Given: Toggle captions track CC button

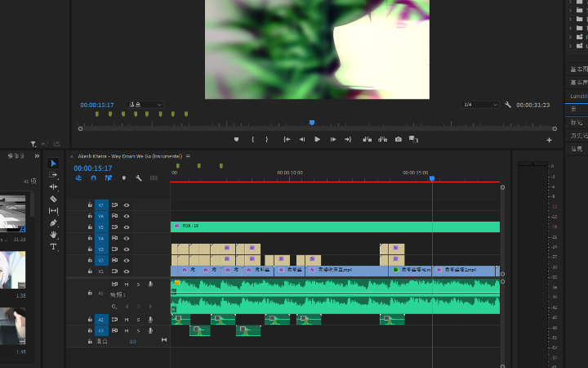Looking at the screenshot, I should 154,178.
